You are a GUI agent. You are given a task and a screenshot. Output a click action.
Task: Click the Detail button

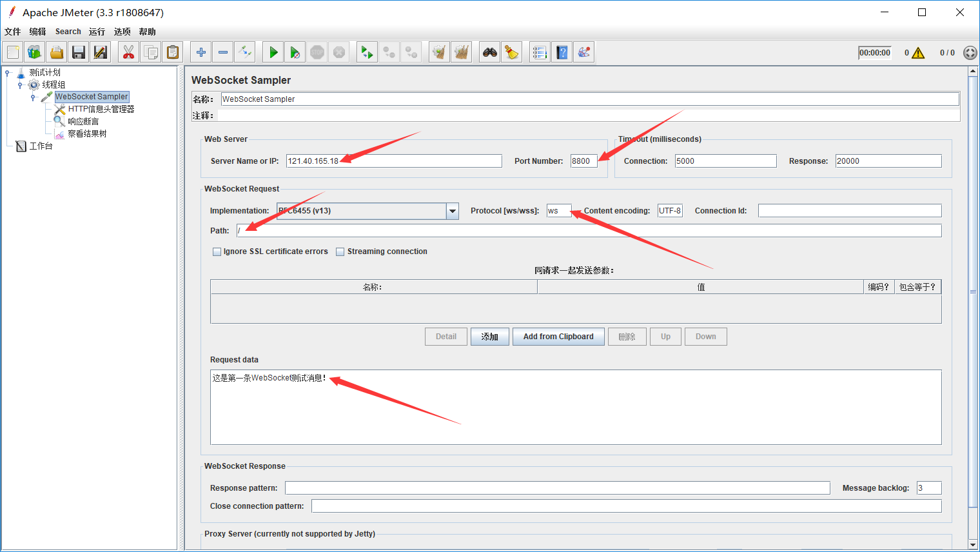coord(446,337)
